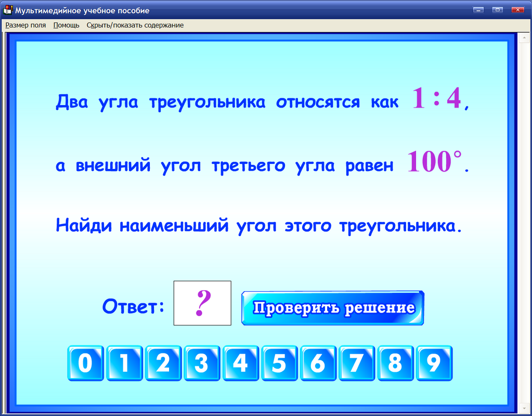Open the Помощь menu
This screenshot has height=416, width=532.
coord(66,25)
